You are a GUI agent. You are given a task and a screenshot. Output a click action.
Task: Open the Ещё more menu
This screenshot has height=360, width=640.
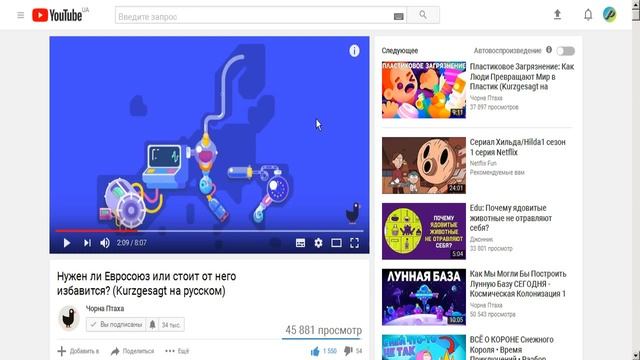(177, 351)
